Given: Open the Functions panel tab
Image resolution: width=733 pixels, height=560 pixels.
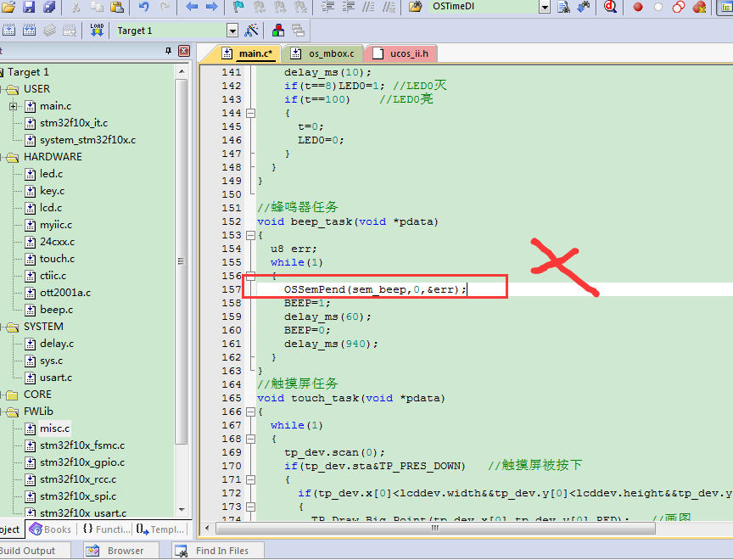Looking at the screenshot, I should (x=106, y=529).
